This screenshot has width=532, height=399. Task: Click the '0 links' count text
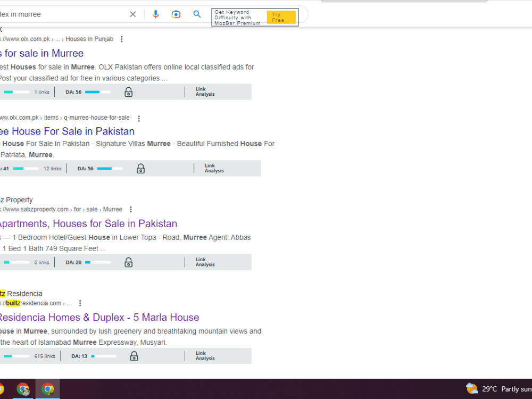(x=41, y=262)
